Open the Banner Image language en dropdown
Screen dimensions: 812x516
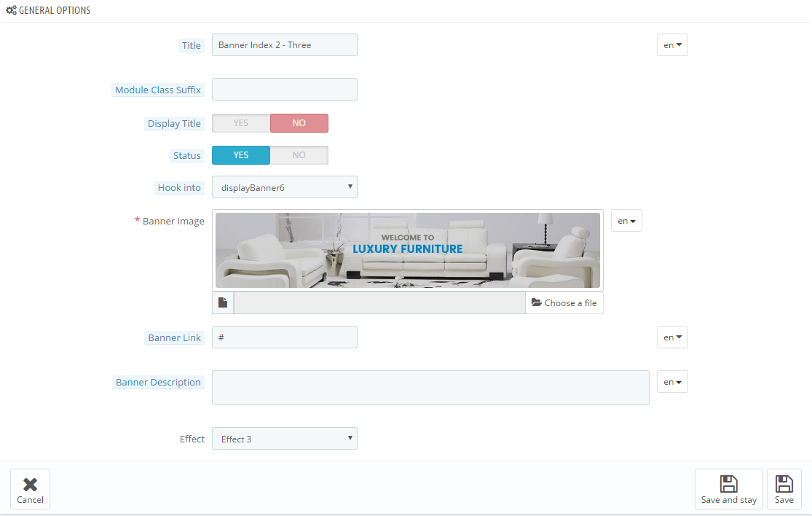click(626, 221)
